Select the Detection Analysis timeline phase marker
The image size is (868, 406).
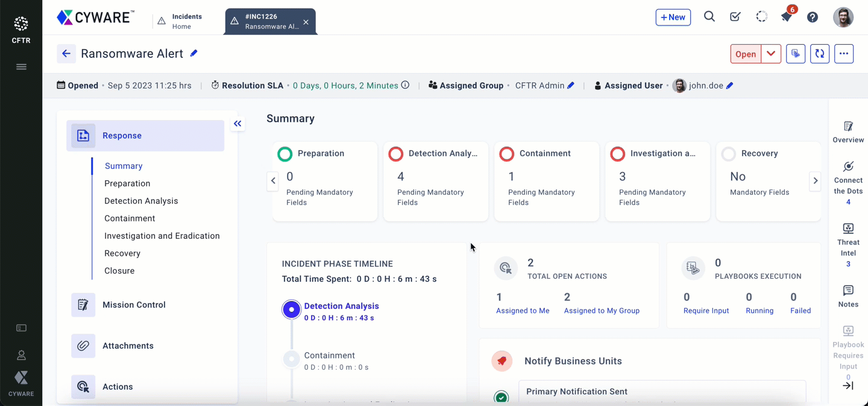pos(291,309)
